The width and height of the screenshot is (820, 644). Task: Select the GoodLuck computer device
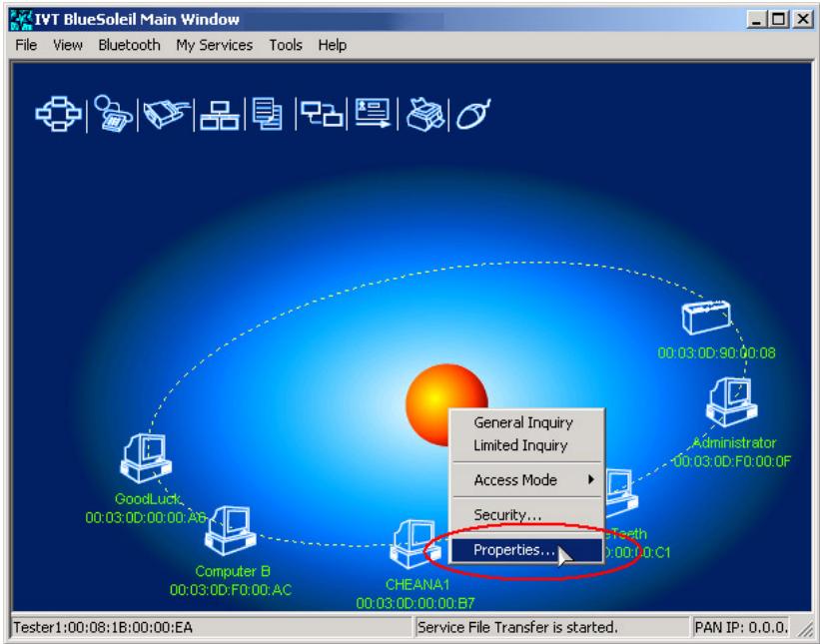coord(146,457)
